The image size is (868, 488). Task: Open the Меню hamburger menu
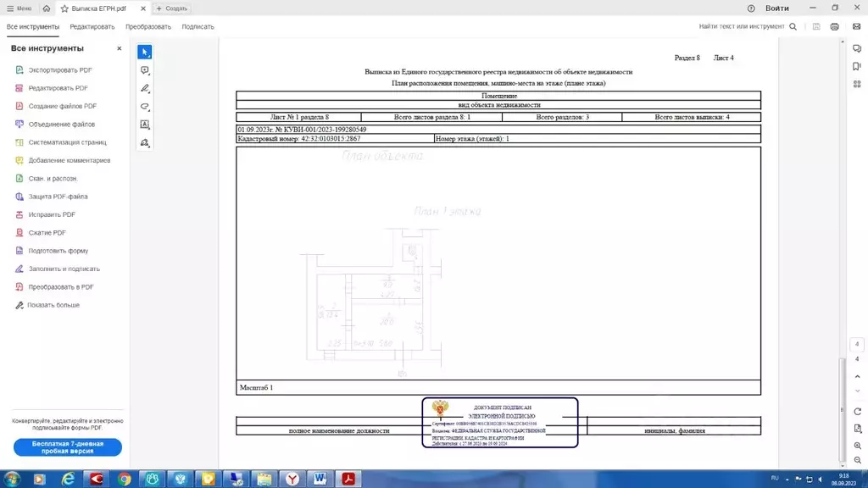pyautogui.click(x=19, y=8)
